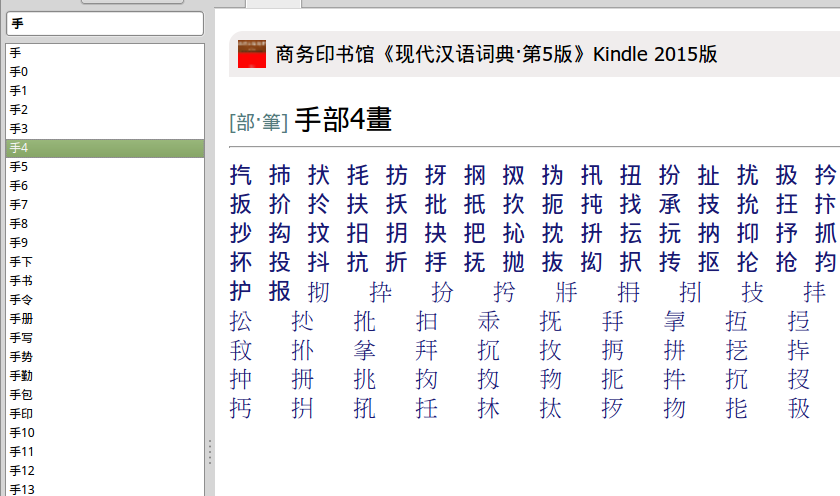
Task: Choose the 手令 word entry
Action: point(105,299)
